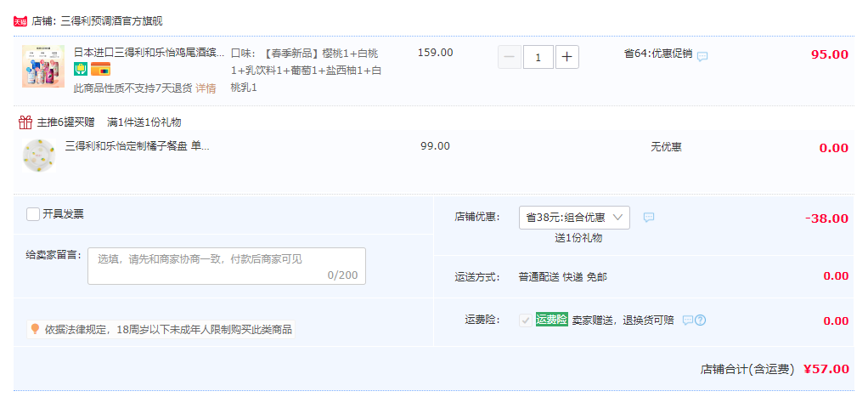Click the 口味 flavor description text

pos(306,71)
